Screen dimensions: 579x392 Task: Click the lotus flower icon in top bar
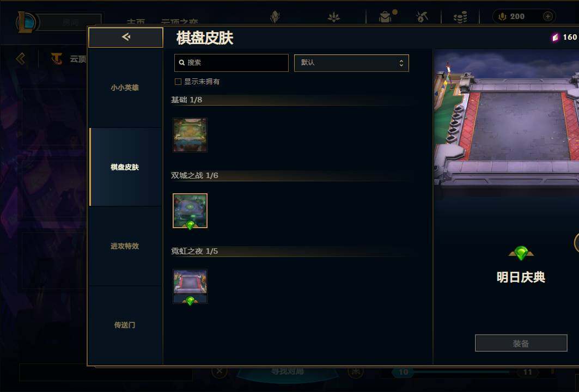tap(333, 17)
